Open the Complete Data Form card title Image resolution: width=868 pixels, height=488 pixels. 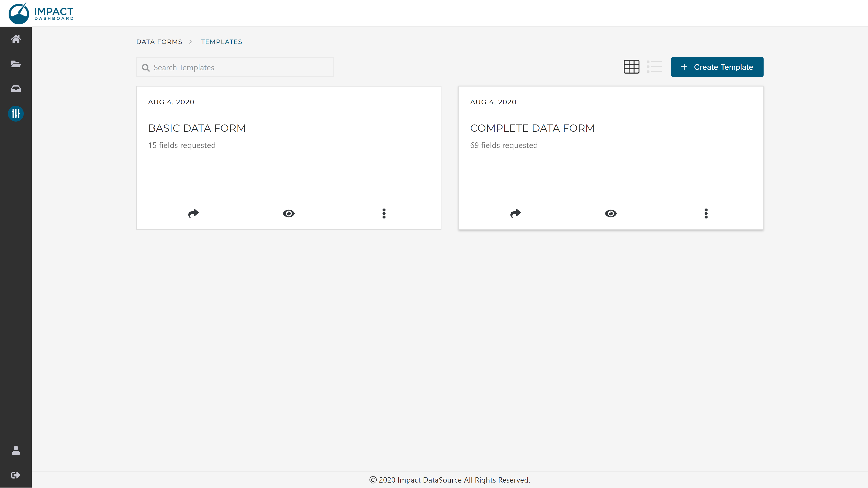point(532,128)
